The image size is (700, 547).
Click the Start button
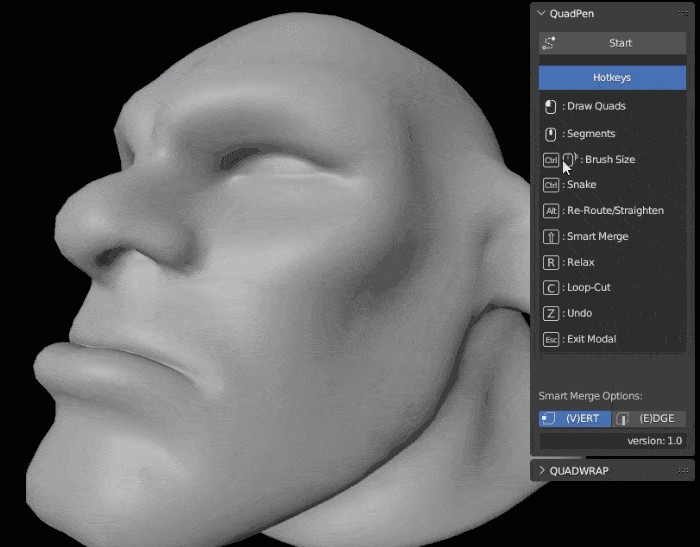(612, 43)
